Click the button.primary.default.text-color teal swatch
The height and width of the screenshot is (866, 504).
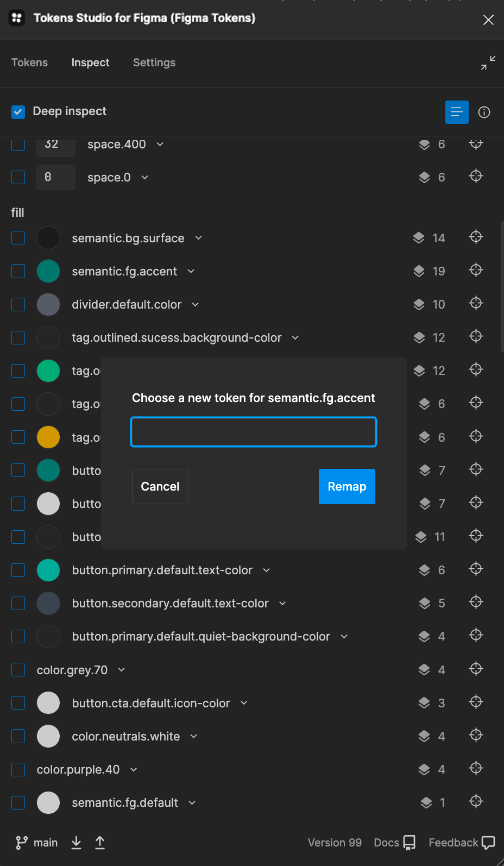pyautogui.click(x=48, y=570)
